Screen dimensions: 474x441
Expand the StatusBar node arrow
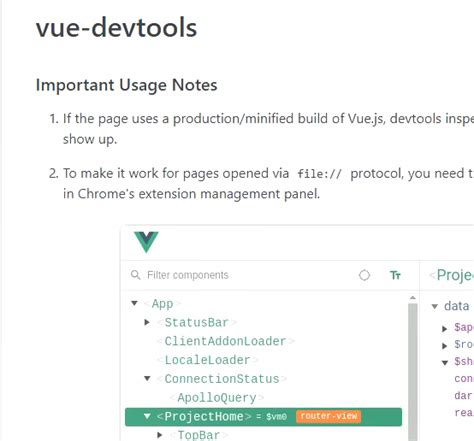tap(147, 322)
